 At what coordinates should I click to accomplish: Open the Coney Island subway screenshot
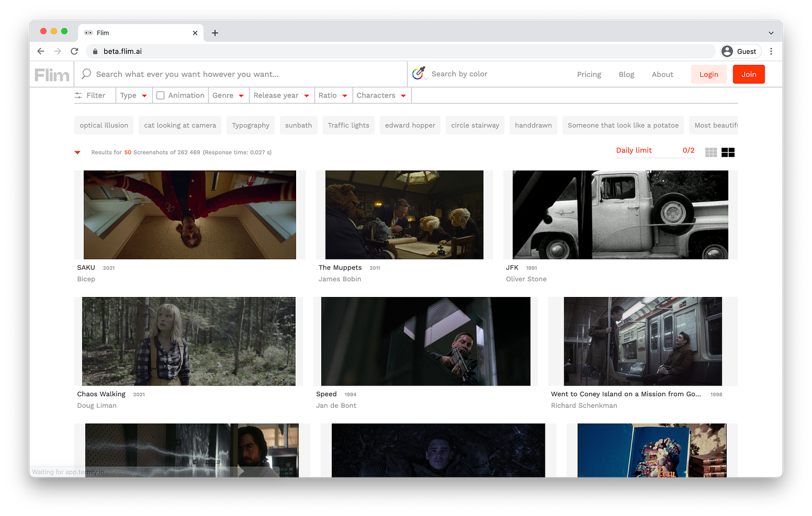(643, 341)
